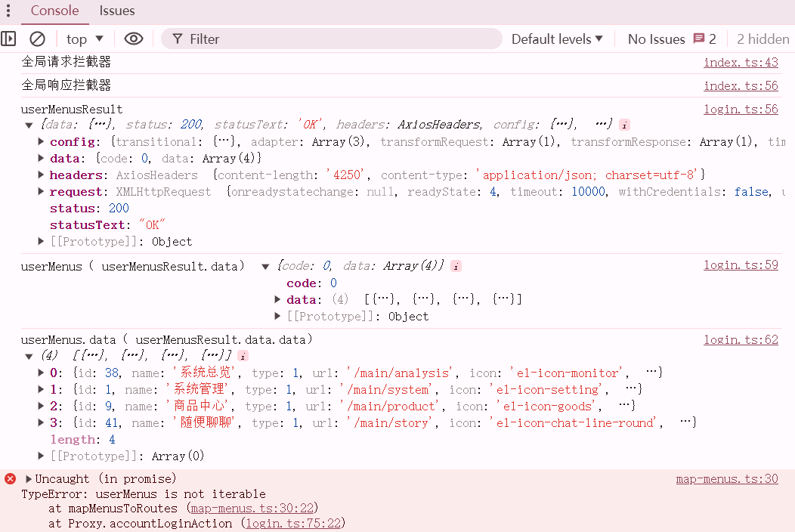Screen dimensions: 795x532
Task: Click the userMenus ( userMenusResult.data) label
Action: pyautogui.click(x=132, y=266)
